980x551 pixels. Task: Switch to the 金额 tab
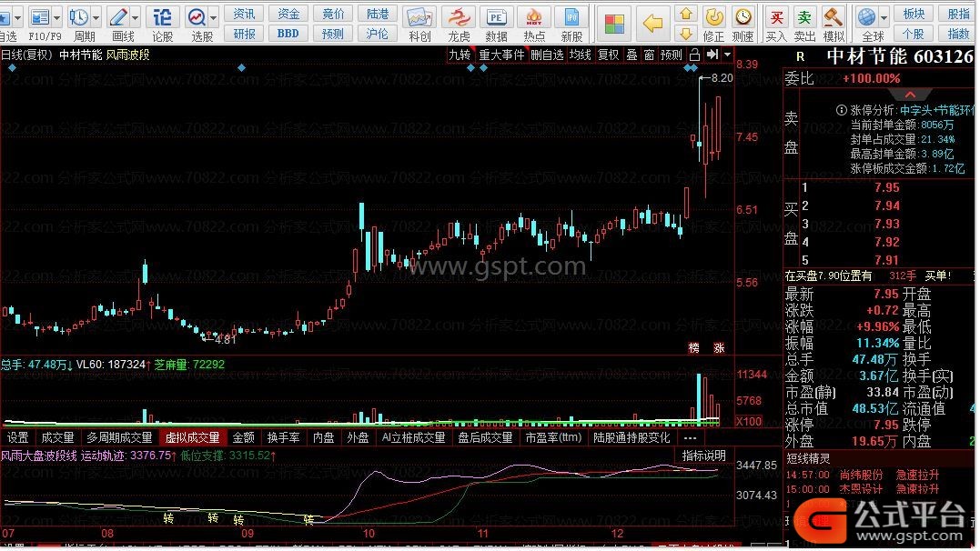click(243, 438)
